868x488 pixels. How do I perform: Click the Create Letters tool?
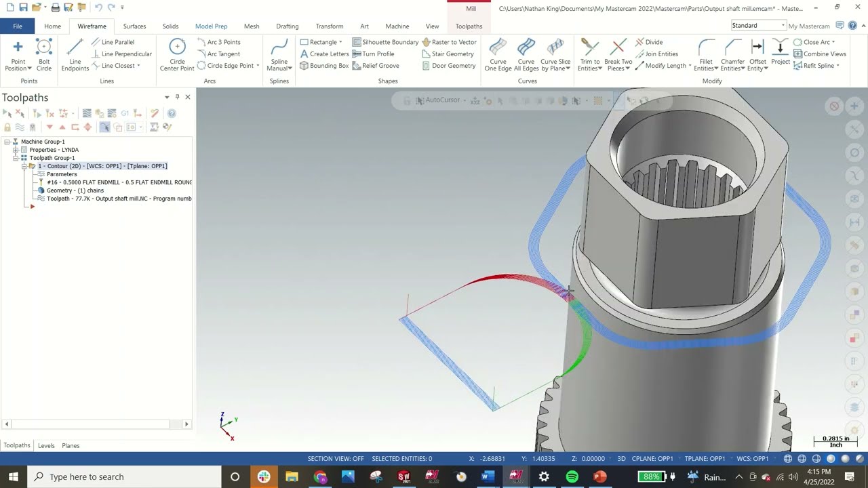pos(324,54)
